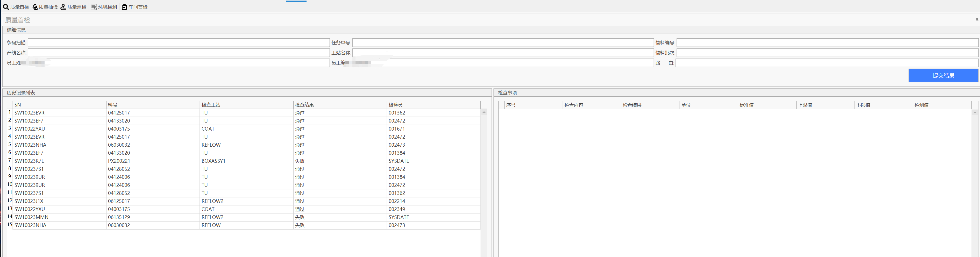Click the 检查工站 column header
Viewport: 980px width, 257px height.
point(246,105)
